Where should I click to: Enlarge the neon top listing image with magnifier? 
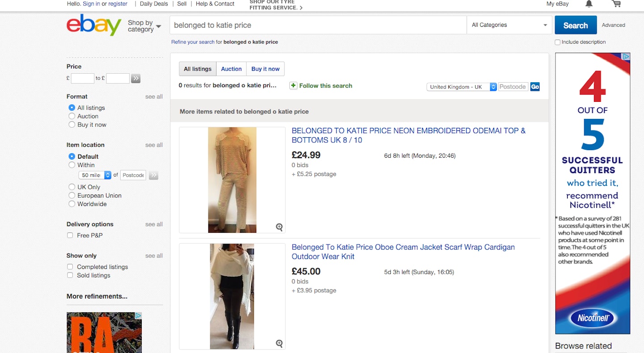click(x=280, y=227)
